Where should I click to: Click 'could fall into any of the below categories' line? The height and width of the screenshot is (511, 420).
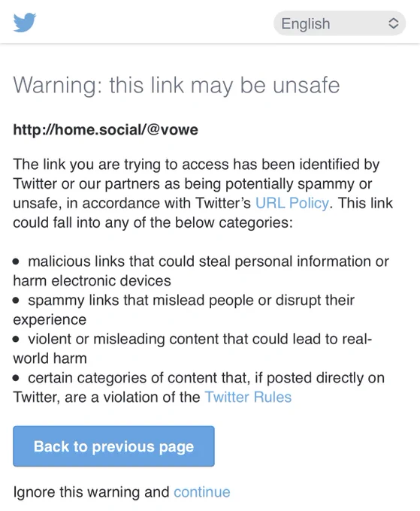153,222
